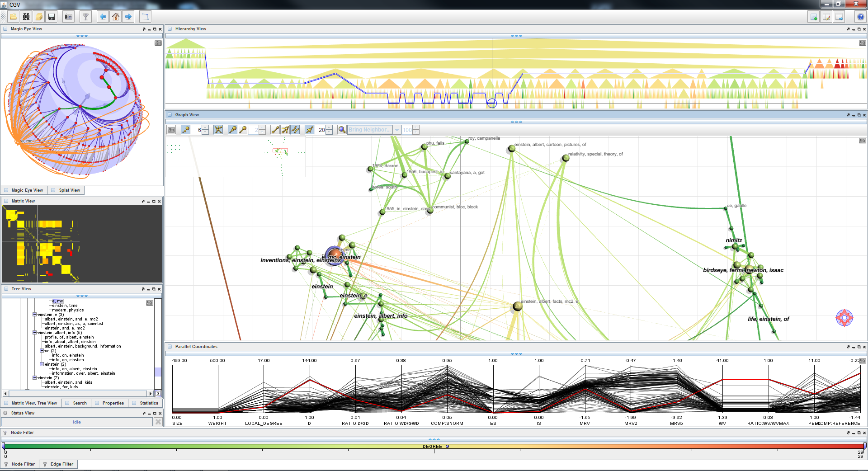
Task: Select the second pin icon in Graph View toolbar
Action: [243, 130]
